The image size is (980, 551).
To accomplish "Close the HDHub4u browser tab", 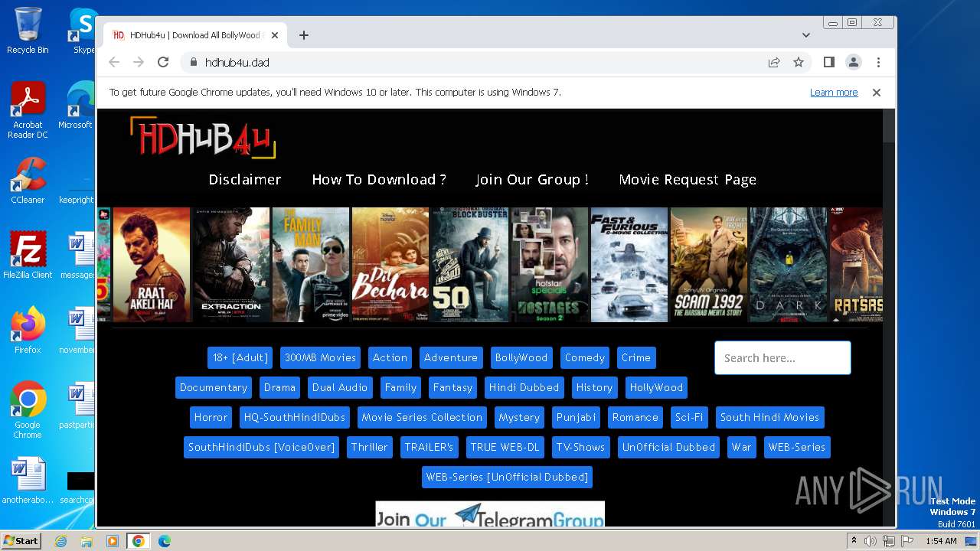I will 274,35.
